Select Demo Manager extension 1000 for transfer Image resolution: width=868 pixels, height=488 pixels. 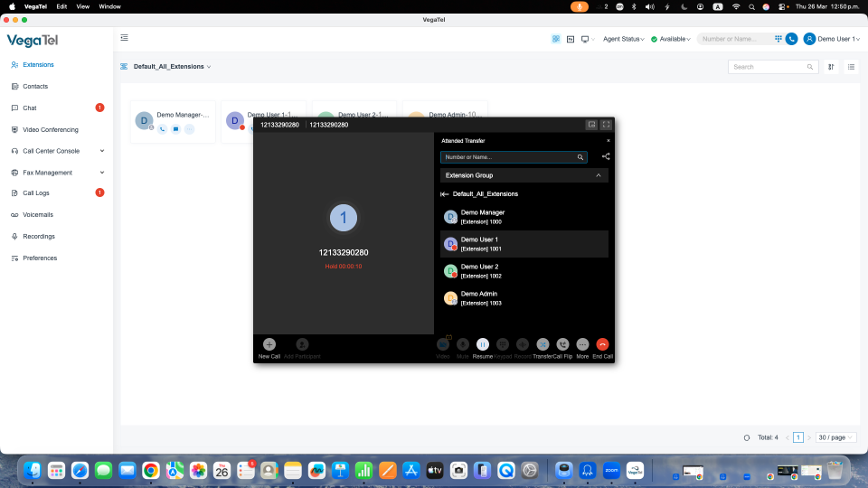[x=524, y=217]
